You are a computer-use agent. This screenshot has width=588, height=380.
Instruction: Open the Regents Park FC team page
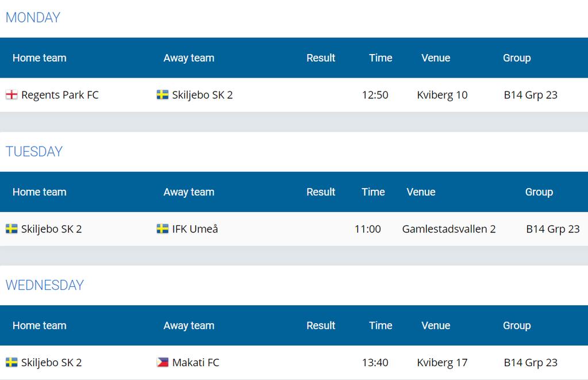pos(60,95)
